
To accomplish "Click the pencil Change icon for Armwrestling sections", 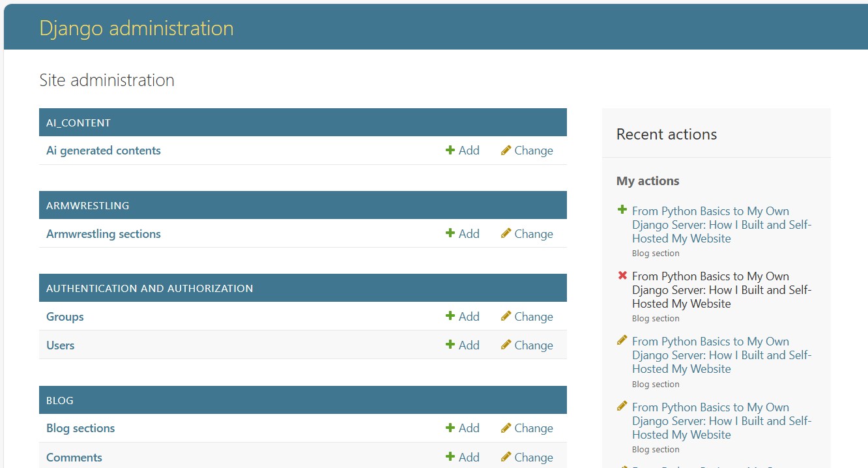I will (506, 233).
